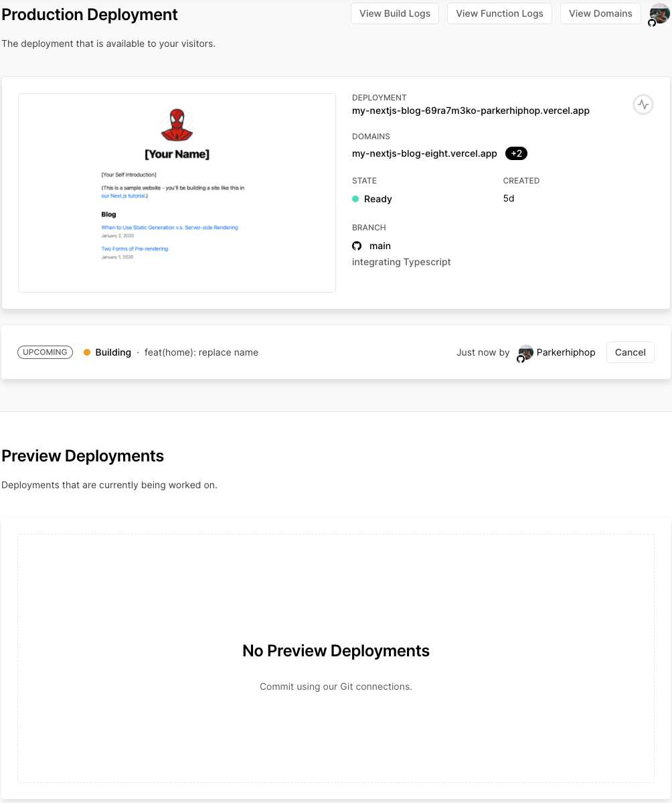Expand the +2 additional domains badge
This screenshot has height=803, width=672.
pyautogui.click(x=516, y=153)
